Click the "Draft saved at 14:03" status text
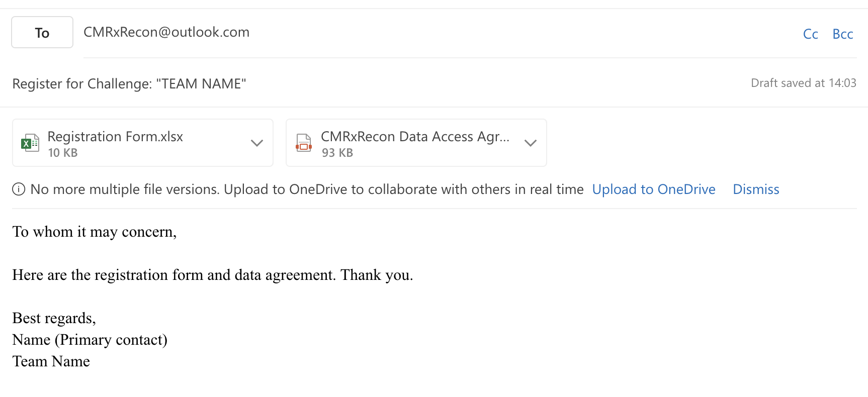 [x=803, y=83]
